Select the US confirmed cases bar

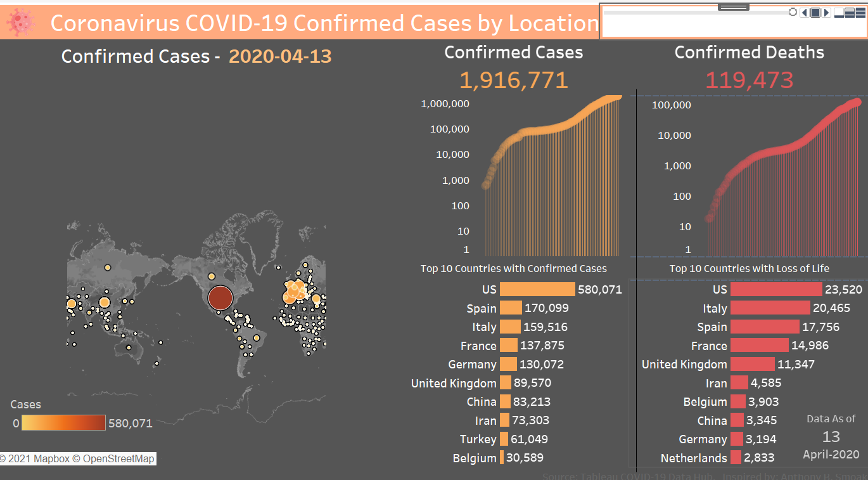[x=537, y=289]
